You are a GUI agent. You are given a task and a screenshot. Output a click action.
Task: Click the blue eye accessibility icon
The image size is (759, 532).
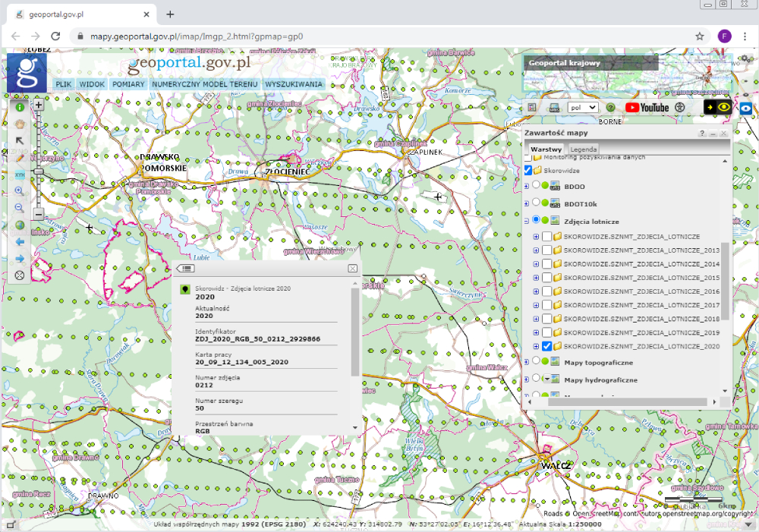pyautogui.click(x=745, y=109)
